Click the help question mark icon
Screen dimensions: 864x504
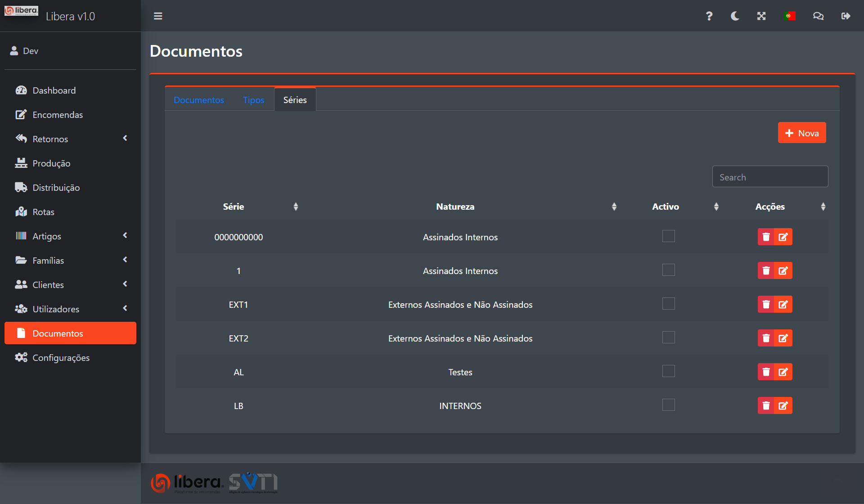(709, 16)
